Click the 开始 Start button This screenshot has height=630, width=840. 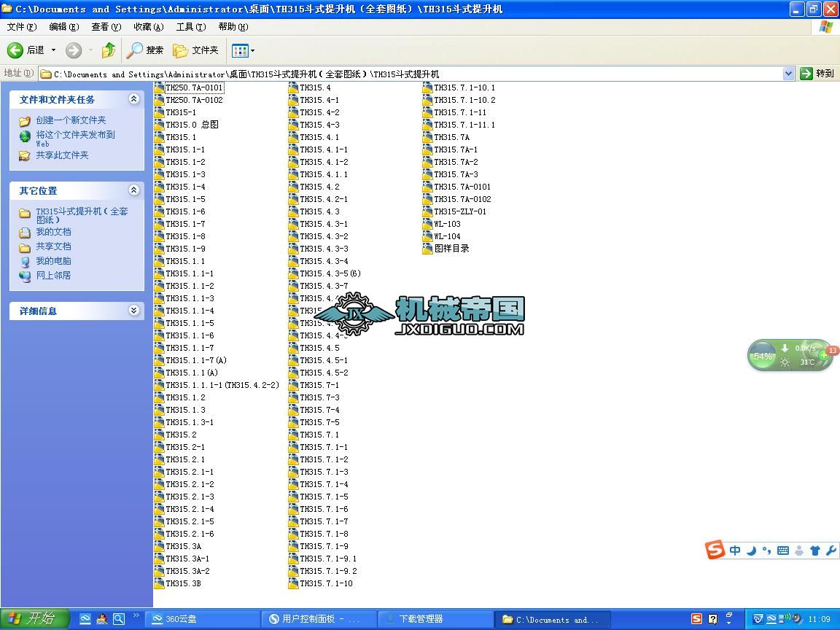35,619
